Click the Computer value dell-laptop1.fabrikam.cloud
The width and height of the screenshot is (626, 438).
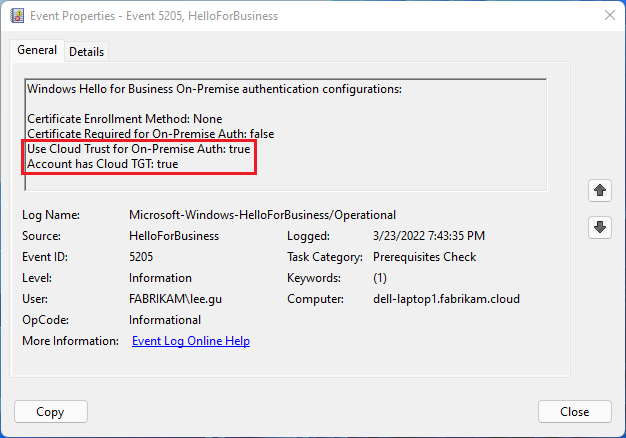[x=446, y=299]
